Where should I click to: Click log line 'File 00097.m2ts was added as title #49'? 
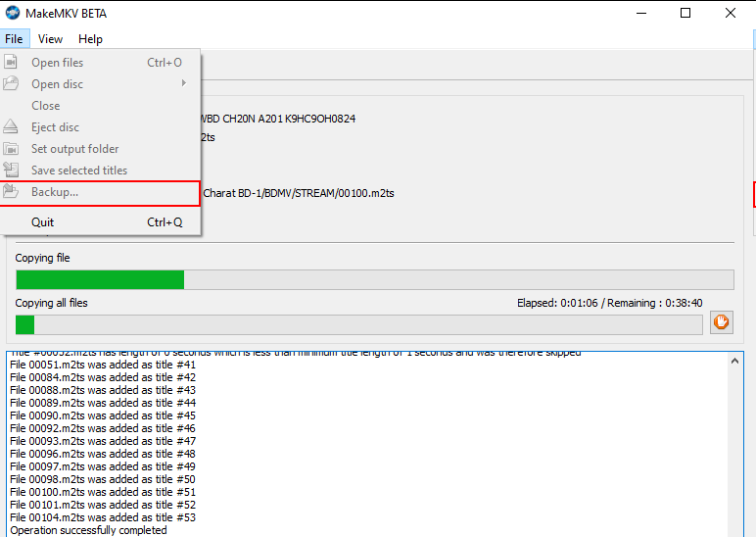pos(103,466)
